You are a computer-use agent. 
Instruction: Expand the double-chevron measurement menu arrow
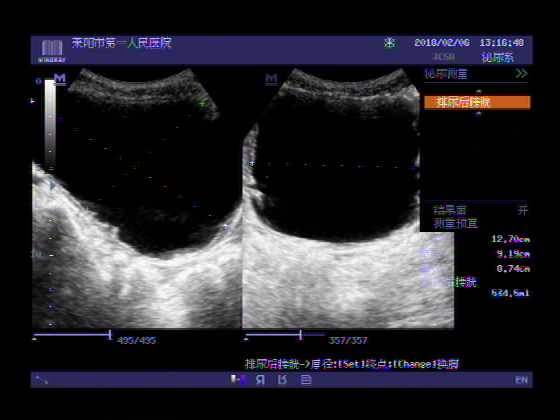tap(521, 74)
